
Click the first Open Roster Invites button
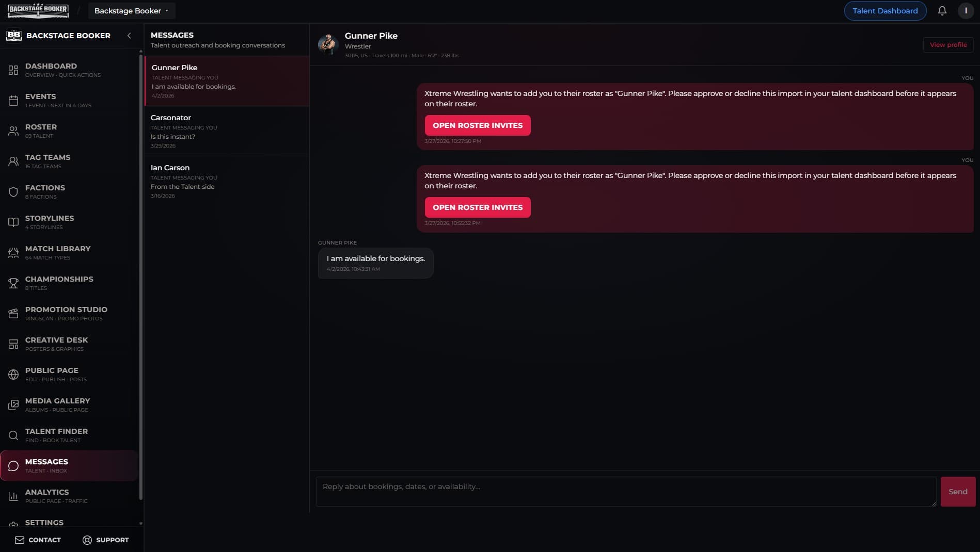(x=477, y=125)
